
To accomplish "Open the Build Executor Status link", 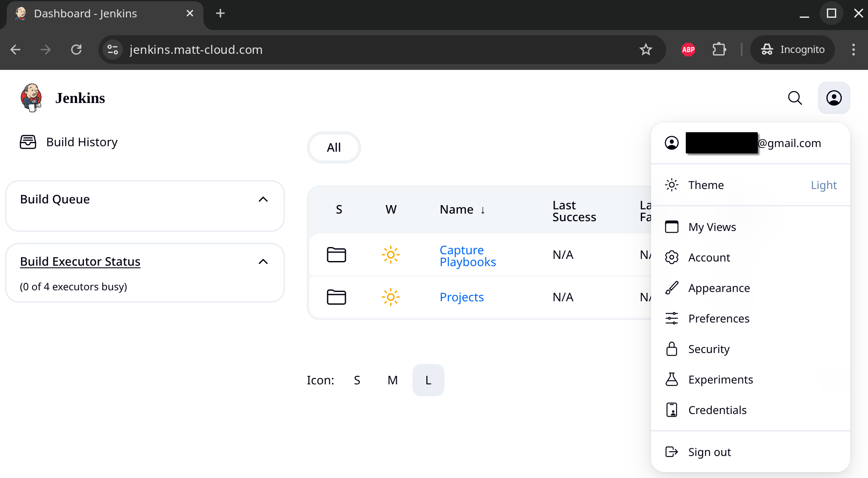I will point(80,261).
